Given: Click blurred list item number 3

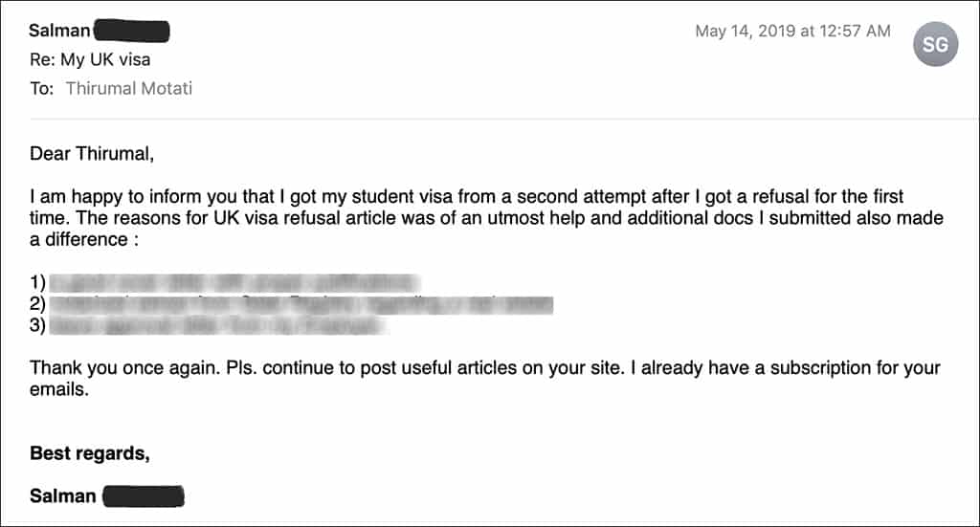Looking at the screenshot, I should coord(217,325).
